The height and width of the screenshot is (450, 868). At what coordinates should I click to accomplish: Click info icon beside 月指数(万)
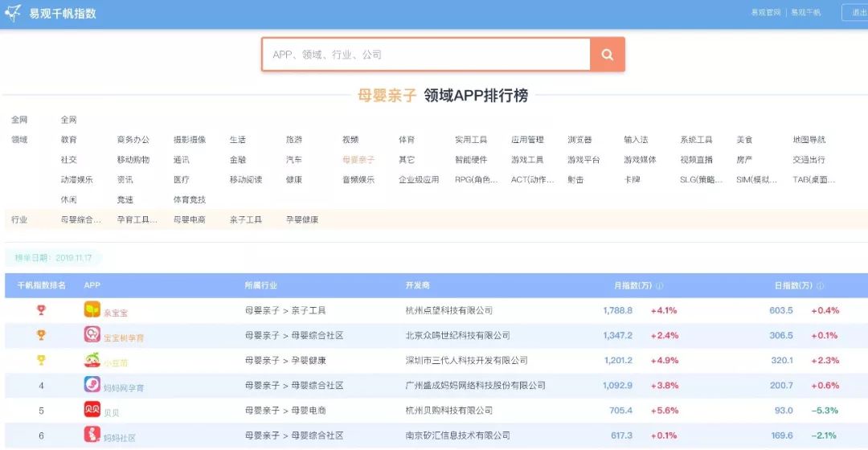pyautogui.click(x=659, y=285)
